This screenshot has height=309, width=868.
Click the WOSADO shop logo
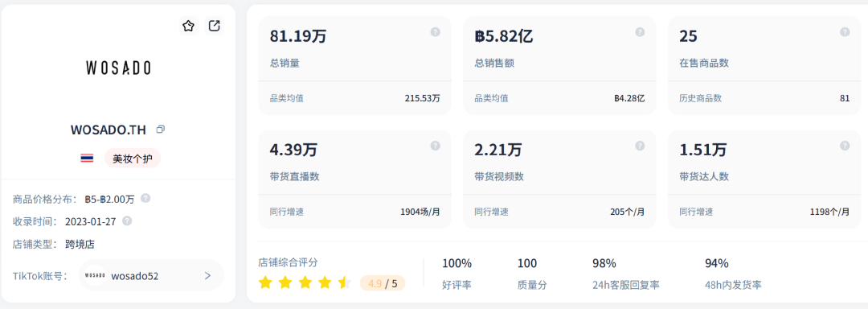(118, 68)
